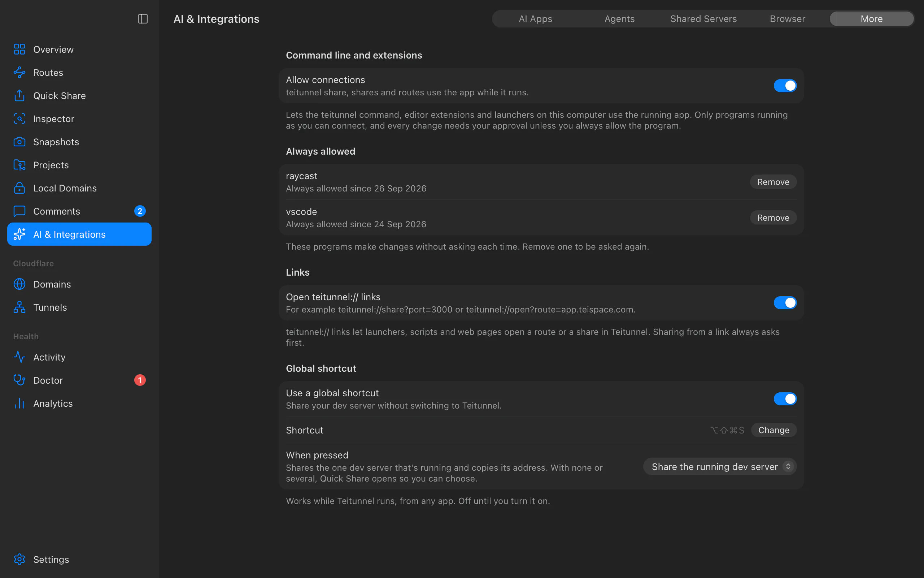Open Cloudflare Domains globe icon

coord(19,284)
